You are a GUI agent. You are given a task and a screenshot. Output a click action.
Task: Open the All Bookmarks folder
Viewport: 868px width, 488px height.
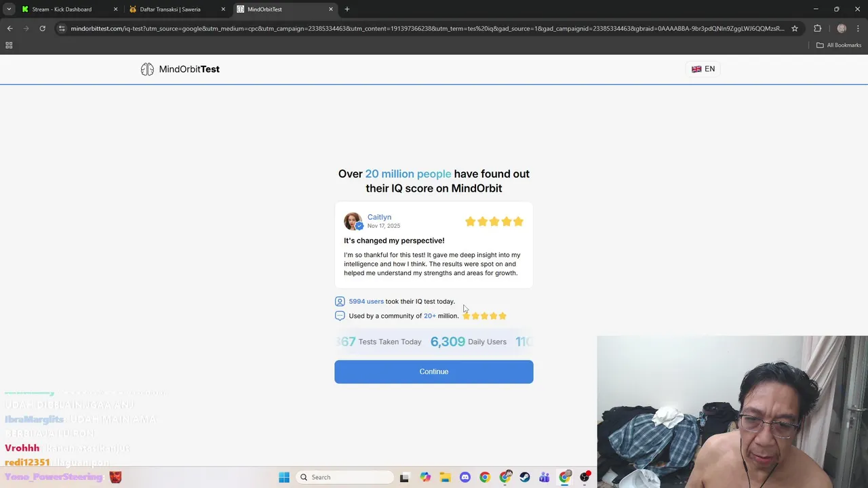839,45
